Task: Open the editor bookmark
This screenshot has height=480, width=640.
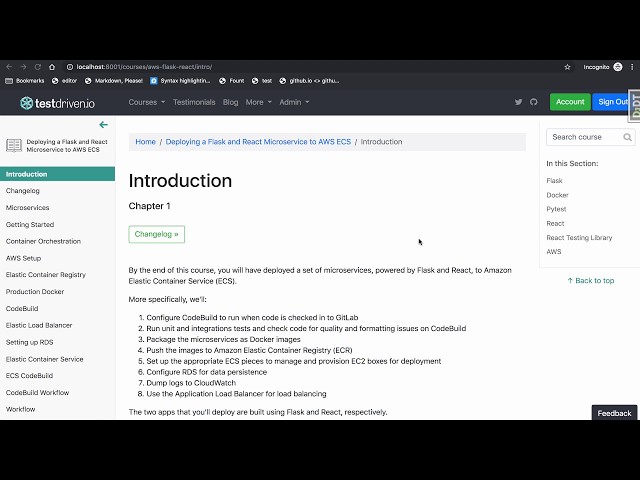Action: (x=64, y=81)
